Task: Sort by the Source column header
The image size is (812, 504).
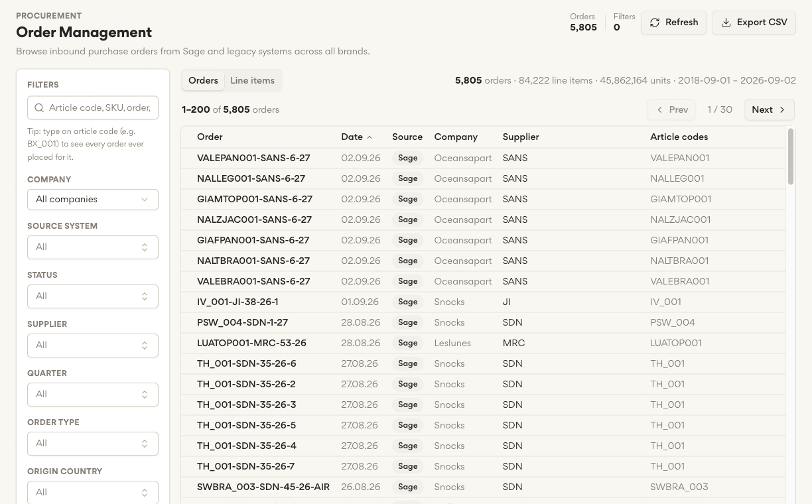Action: 407,137
